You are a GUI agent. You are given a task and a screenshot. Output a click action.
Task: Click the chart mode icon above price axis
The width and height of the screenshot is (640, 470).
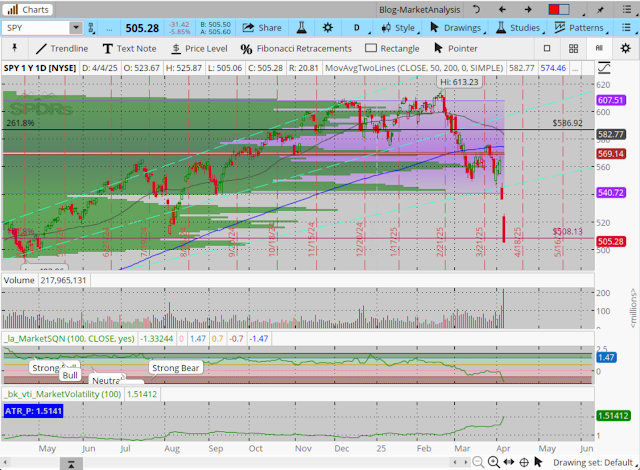coord(604,68)
